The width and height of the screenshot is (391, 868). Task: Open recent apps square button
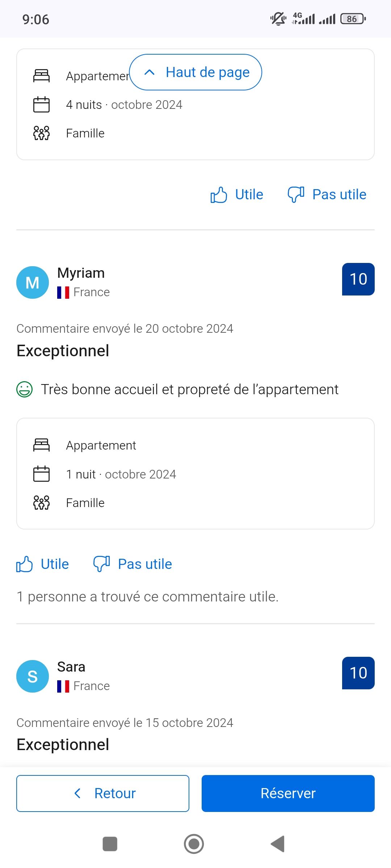[x=110, y=844]
